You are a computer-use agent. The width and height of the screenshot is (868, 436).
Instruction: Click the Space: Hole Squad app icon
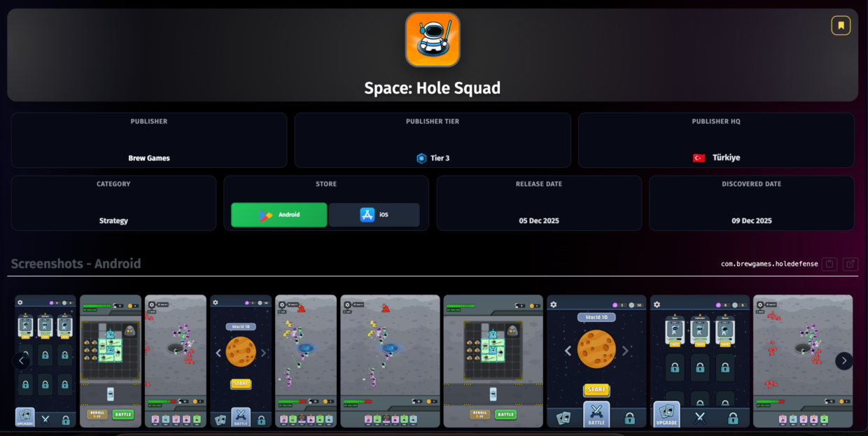click(433, 40)
